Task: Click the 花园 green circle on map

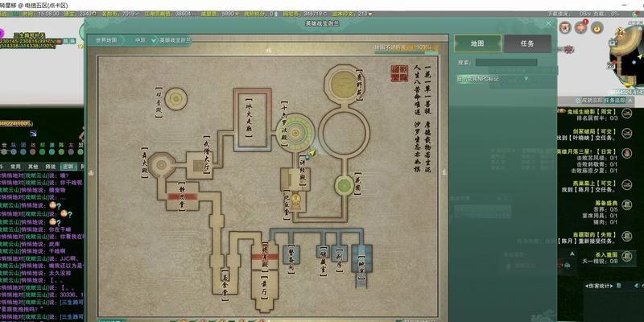Action: [x=345, y=185]
